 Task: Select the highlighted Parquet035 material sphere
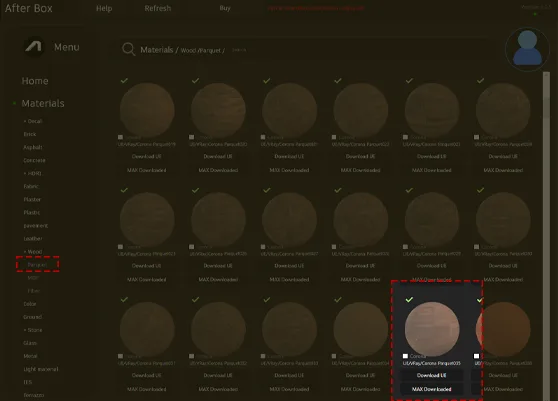point(432,329)
